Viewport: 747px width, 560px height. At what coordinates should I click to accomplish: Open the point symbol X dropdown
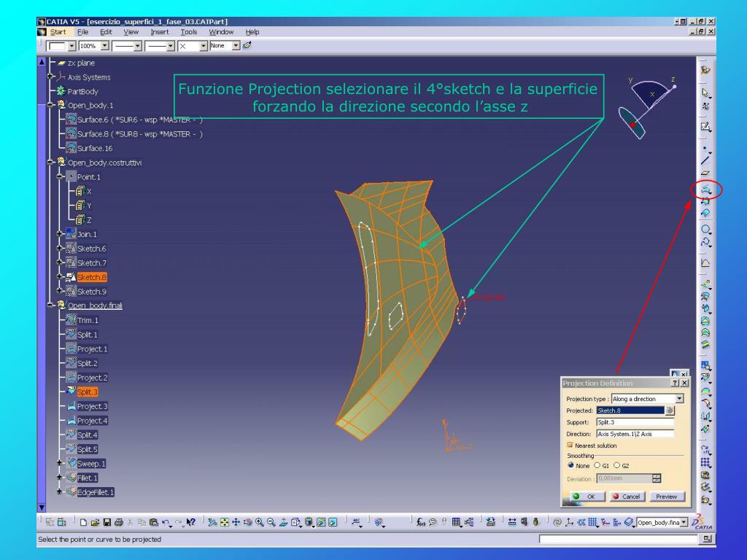click(204, 46)
